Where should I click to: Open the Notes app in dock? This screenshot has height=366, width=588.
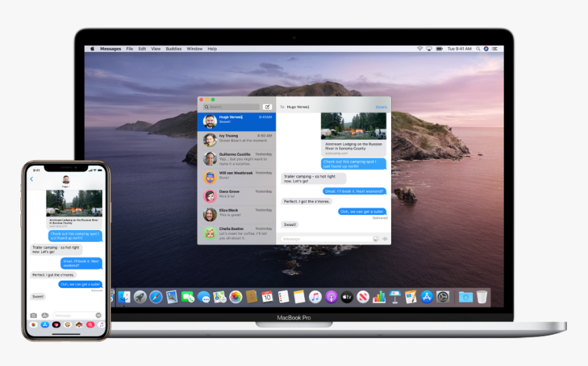point(299,297)
